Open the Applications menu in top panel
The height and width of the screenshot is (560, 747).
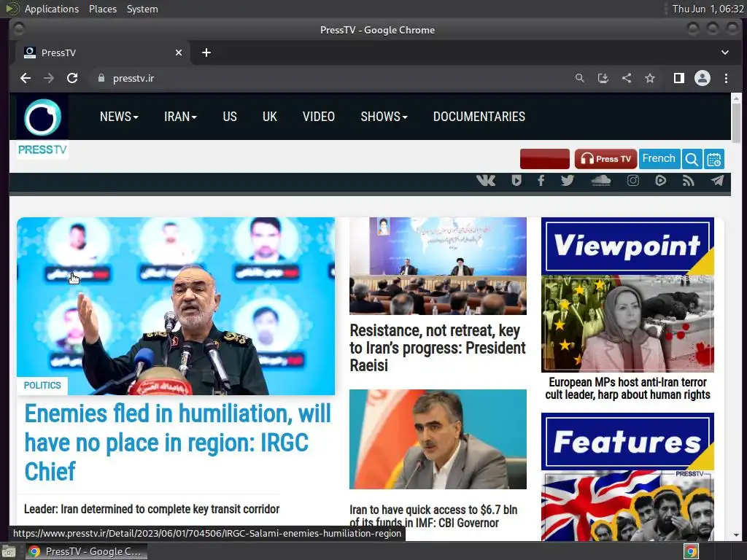52,9
